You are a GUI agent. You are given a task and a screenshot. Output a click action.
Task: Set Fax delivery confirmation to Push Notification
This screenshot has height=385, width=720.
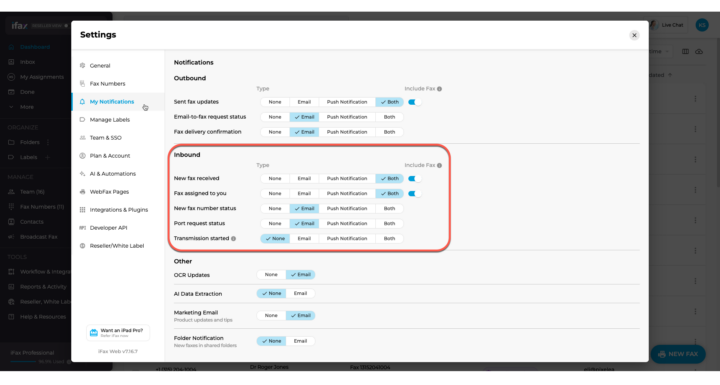pyautogui.click(x=347, y=132)
